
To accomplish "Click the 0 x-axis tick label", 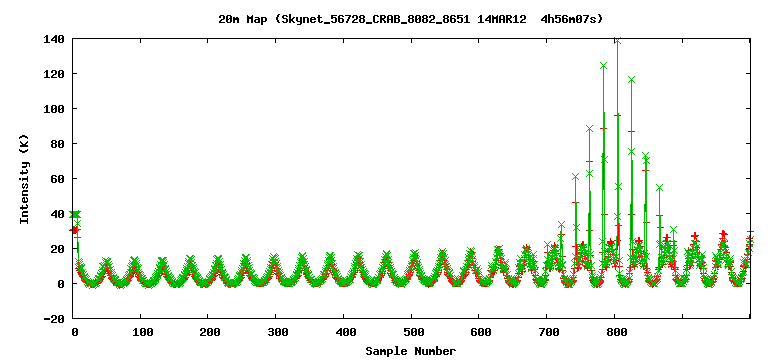I will click(x=74, y=332).
